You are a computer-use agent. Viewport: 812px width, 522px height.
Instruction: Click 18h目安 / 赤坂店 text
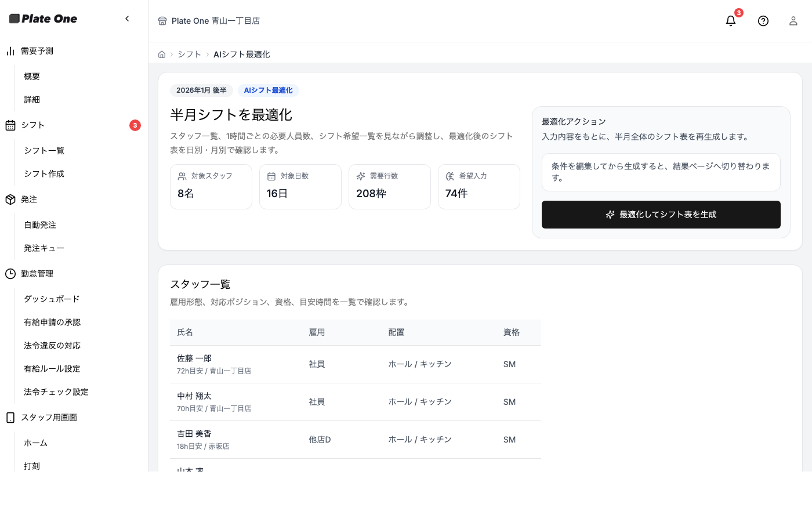pyautogui.click(x=203, y=447)
